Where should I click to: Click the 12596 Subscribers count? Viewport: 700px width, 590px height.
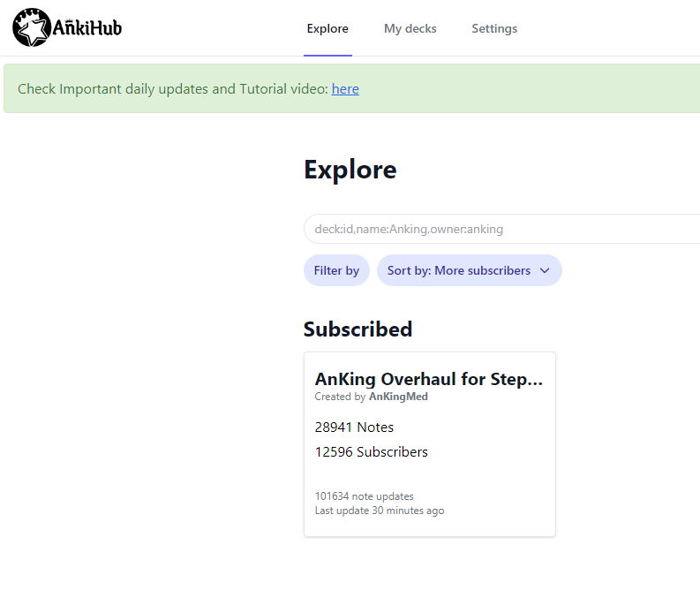click(x=371, y=452)
